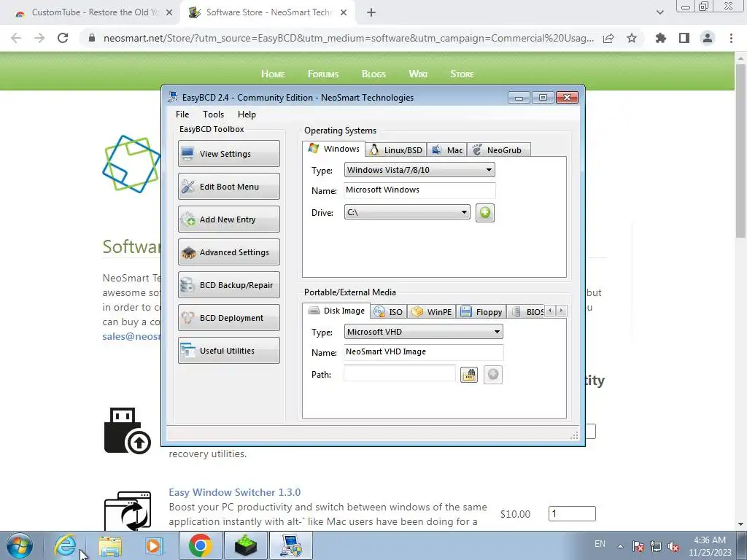Click the Easy Window Switcher product icon
Screen dimensions: 747x560
[127, 511]
